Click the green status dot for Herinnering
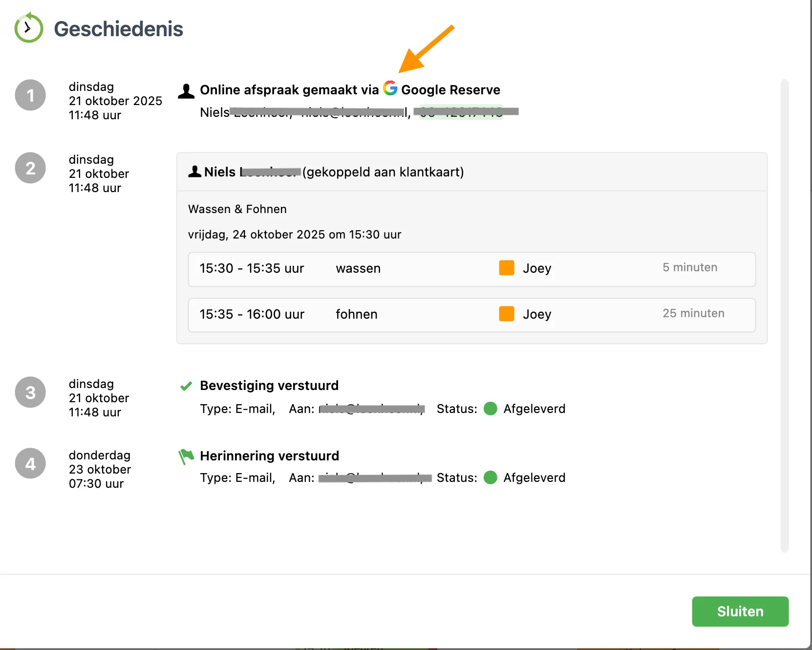The height and width of the screenshot is (650, 812). [x=490, y=477]
